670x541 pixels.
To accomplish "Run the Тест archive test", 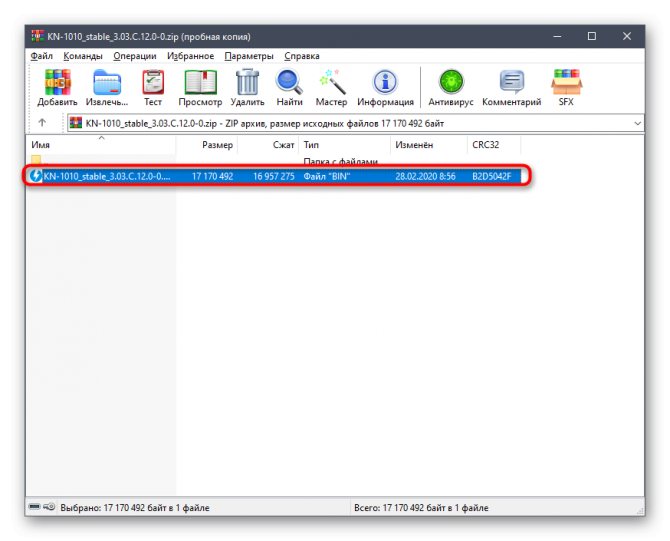I will click(x=153, y=88).
